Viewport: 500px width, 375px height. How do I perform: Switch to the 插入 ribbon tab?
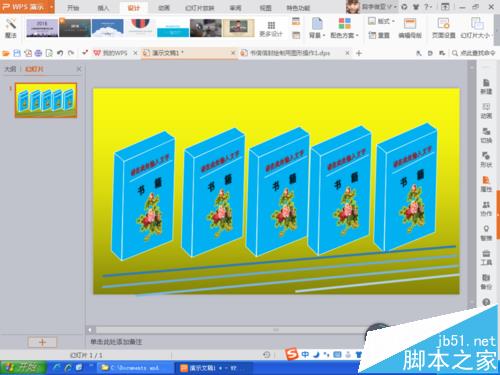pos(103,8)
